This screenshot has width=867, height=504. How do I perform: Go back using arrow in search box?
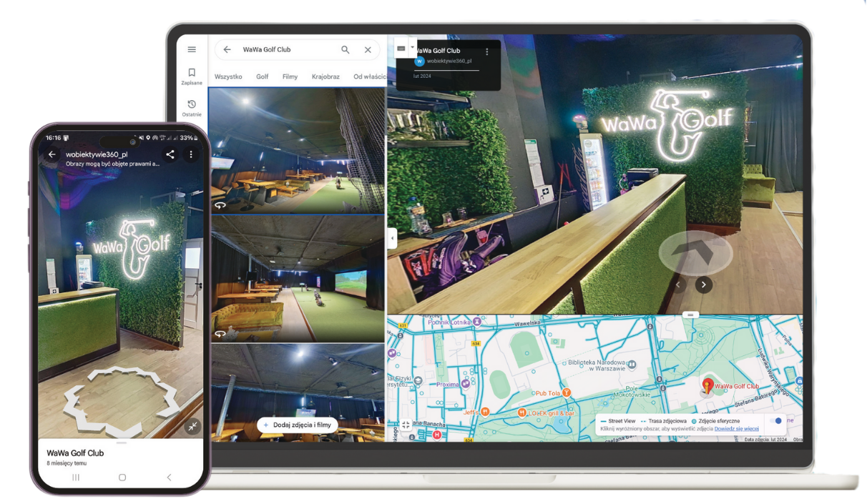coord(227,50)
